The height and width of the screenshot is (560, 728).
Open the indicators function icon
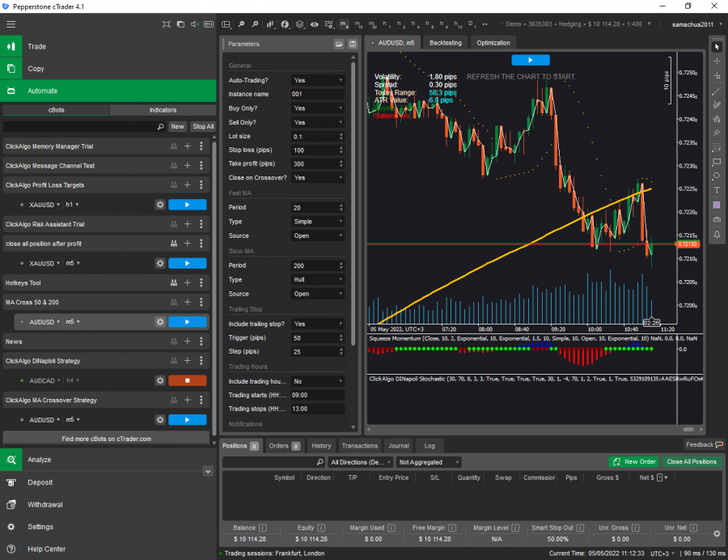click(285, 24)
